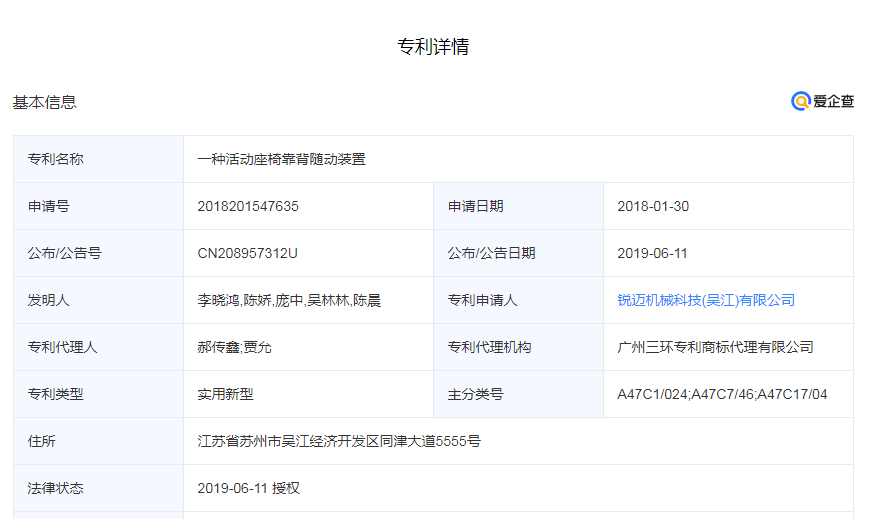Click the legal status 2019-06-11 授权
871x519 pixels.
[249, 488]
